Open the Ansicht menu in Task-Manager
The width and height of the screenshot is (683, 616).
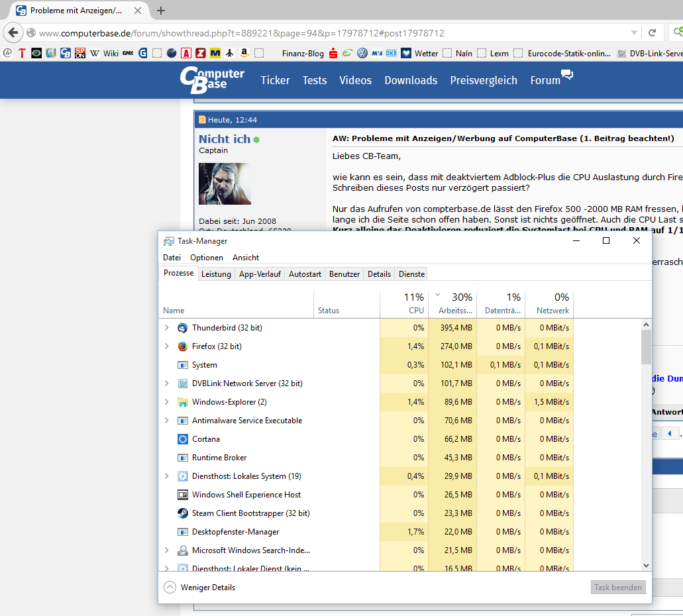246,258
